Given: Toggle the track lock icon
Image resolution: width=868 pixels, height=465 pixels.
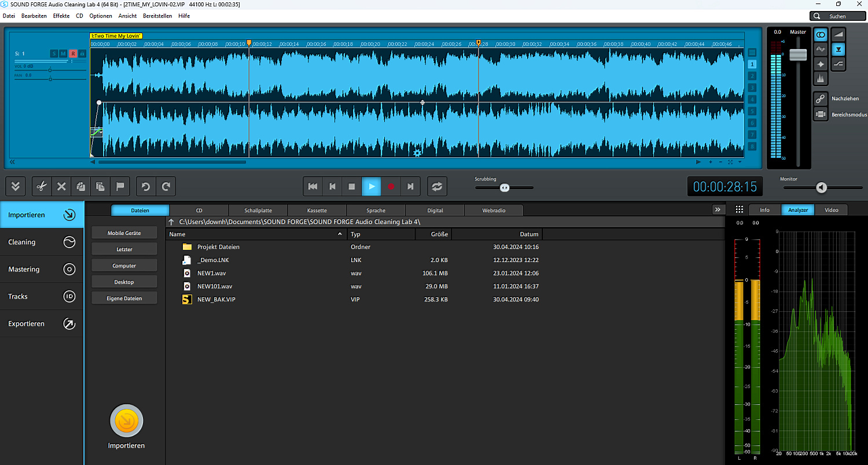Looking at the screenshot, I should tap(82, 54).
